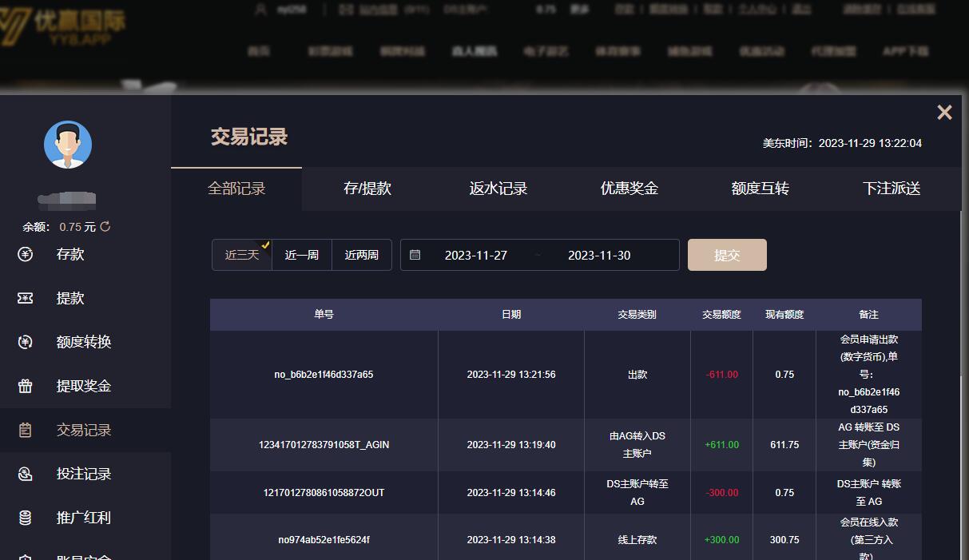The height and width of the screenshot is (560, 969).
Task: Switch to the 额度互转 tab
Action: tap(761, 189)
